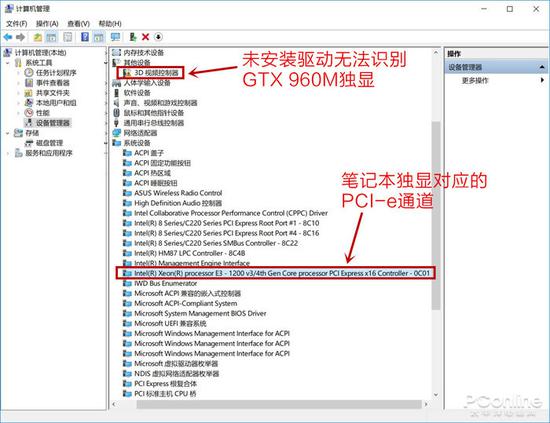Select Microsoft ACPI-Compliant System device
This screenshot has height=423, width=550.
coord(186,303)
